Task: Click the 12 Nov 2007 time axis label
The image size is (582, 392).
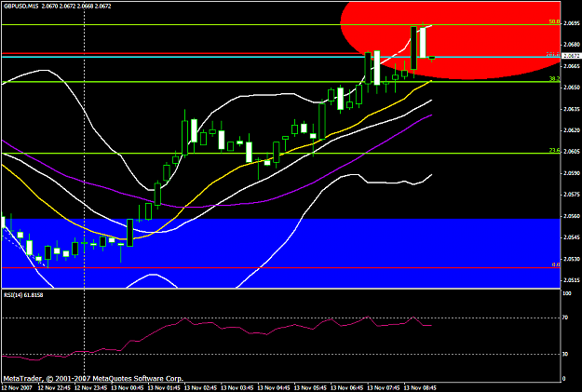Action: pyautogui.click(x=17, y=387)
